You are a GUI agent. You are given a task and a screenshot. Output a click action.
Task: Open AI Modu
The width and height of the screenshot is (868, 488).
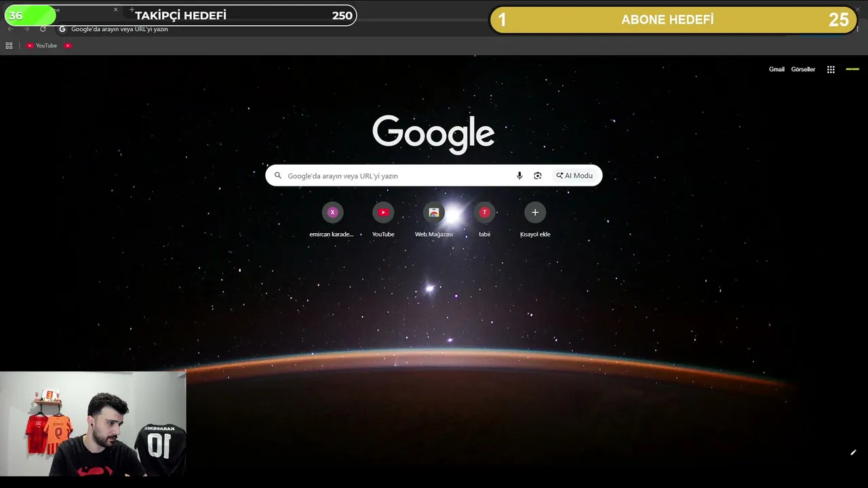pos(574,176)
